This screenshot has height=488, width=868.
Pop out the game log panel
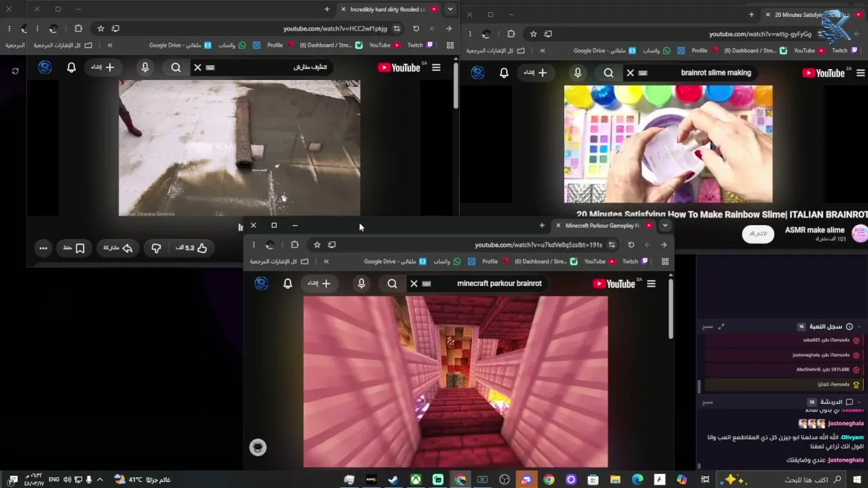(x=722, y=327)
